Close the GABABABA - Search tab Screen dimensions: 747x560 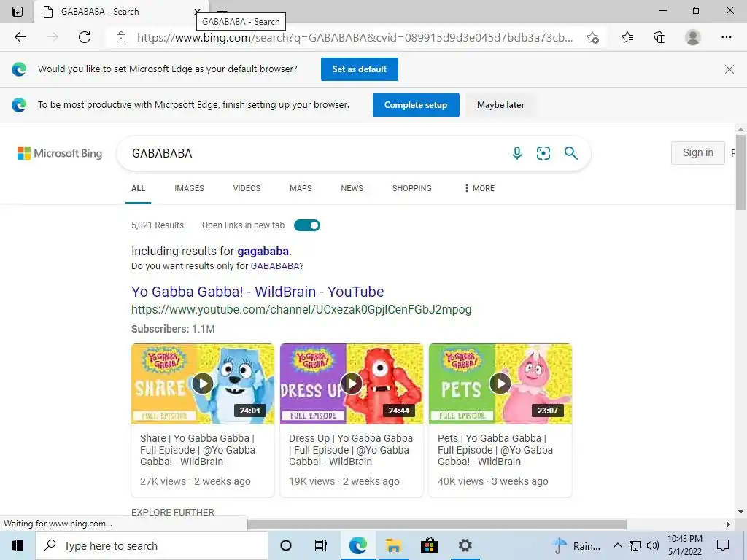[x=197, y=12]
